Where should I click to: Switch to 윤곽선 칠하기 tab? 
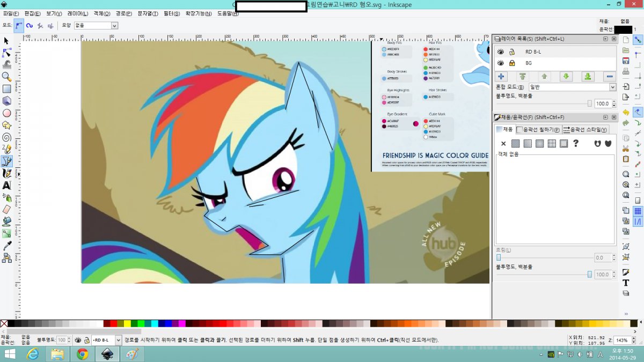[x=538, y=129]
